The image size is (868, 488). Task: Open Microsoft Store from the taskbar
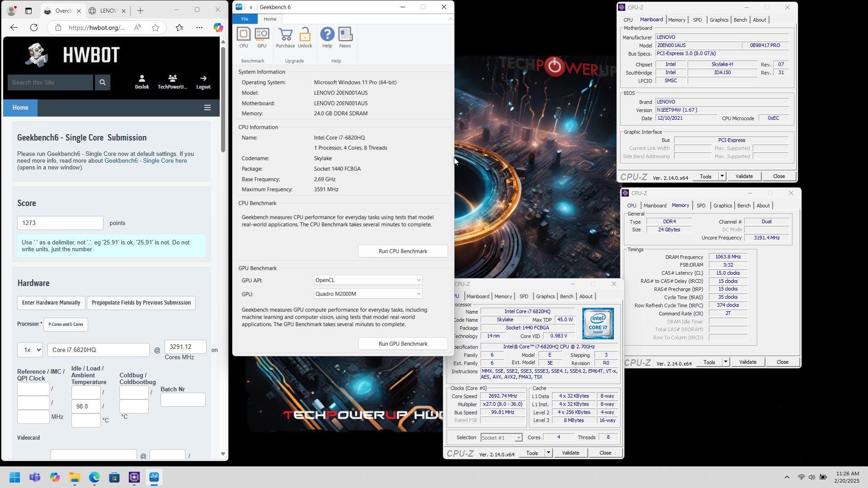coord(114,477)
